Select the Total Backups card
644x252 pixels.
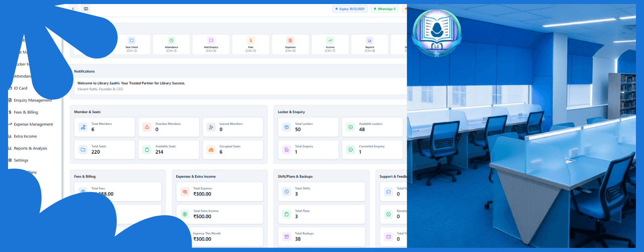321,237
